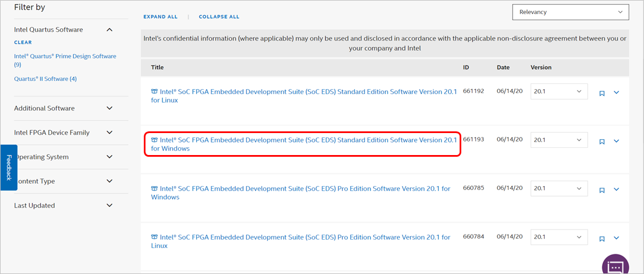
Task: Open SoC EDS Standard Edition 20.1 for Windows
Action: tap(304, 144)
